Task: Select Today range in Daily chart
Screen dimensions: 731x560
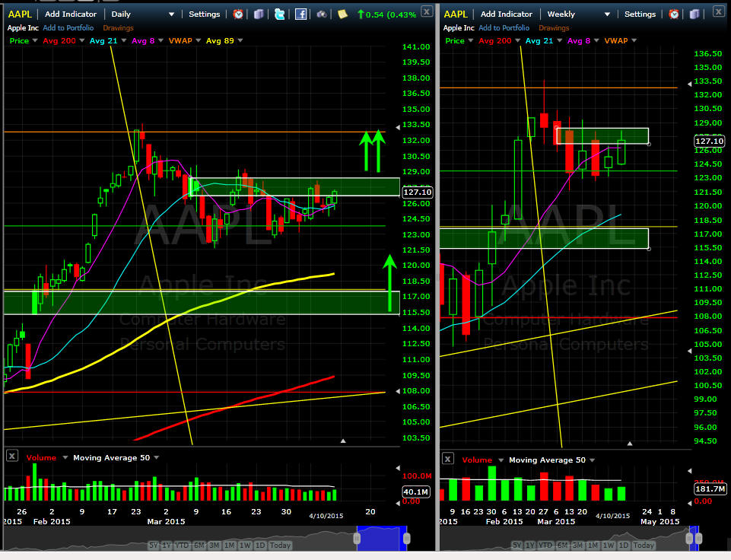Action: pos(280,545)
